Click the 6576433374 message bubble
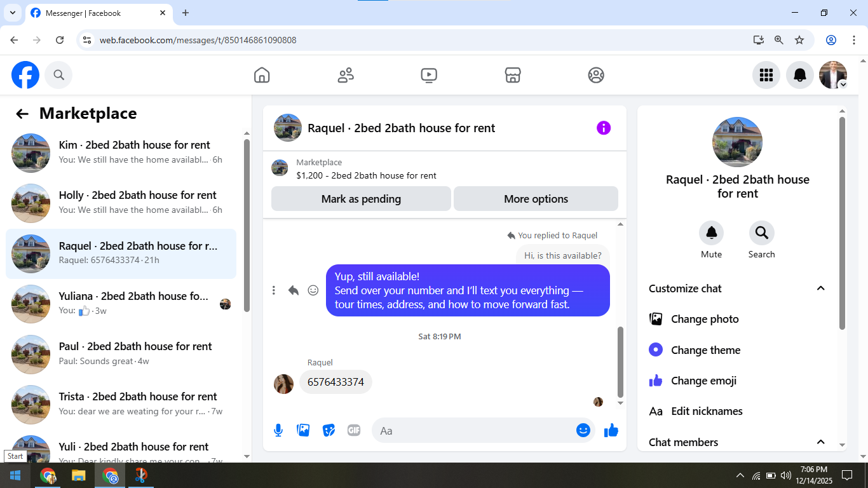 click(x=336, y=382)
